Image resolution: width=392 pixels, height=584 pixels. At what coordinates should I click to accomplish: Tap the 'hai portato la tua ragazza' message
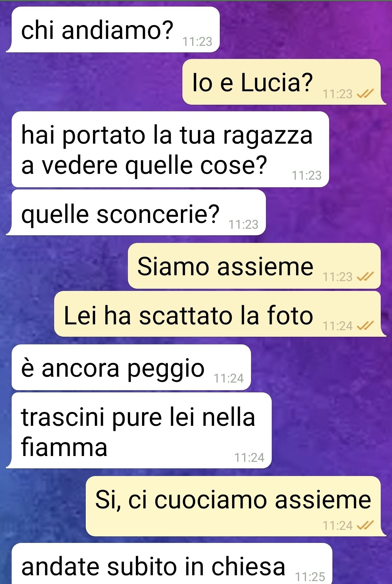tap(170, 149)
